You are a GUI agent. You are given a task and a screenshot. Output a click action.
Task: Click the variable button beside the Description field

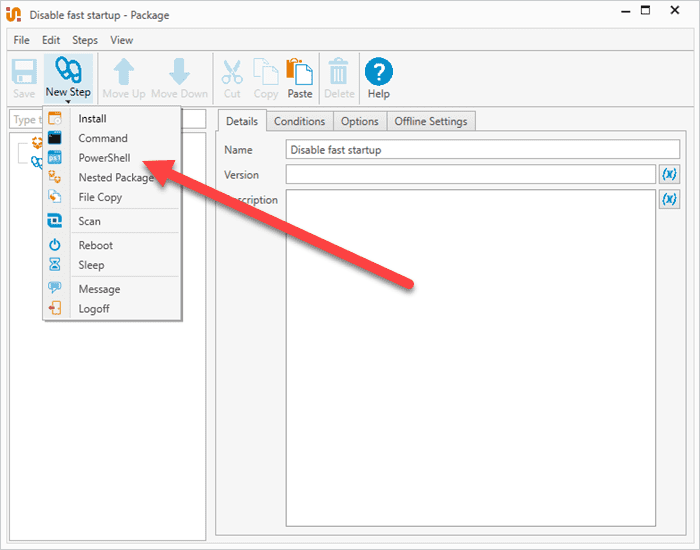pos(669,199)
